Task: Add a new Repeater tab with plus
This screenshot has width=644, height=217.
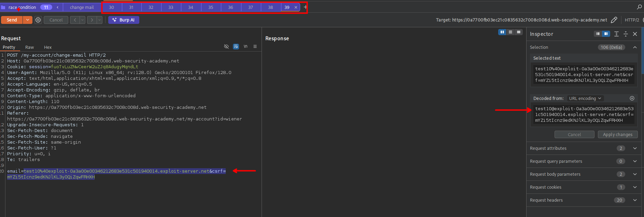Action: (x=305, y=7)
